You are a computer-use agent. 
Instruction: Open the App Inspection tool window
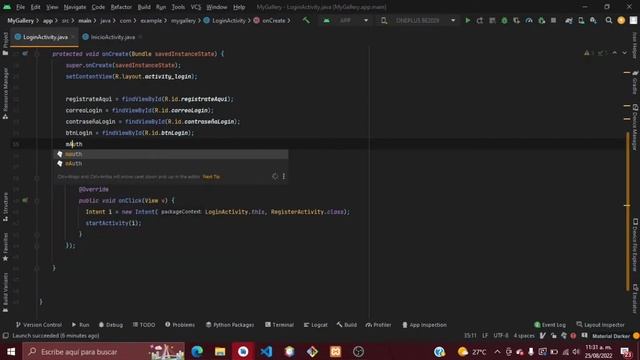click(x=424, y=325)
